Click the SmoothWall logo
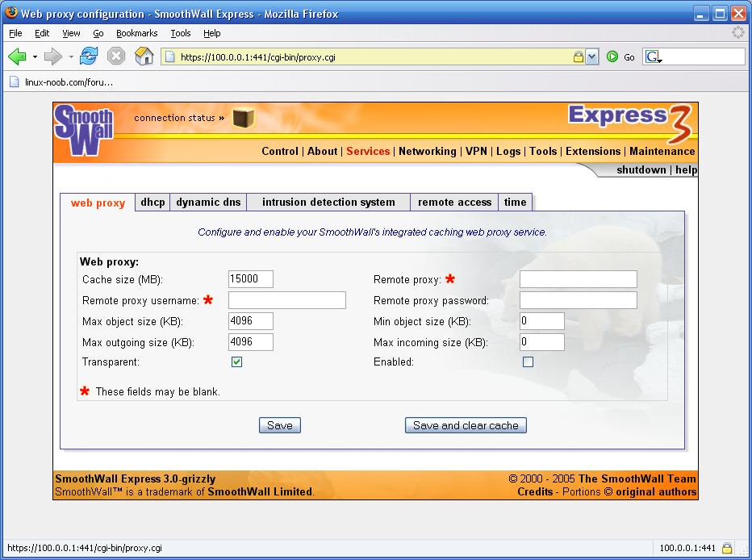 tap(84, 130)
